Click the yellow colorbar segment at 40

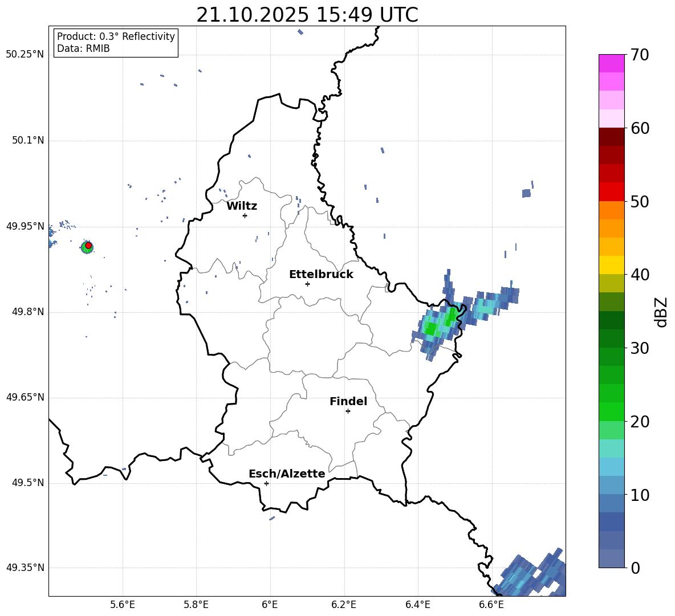(611, 265)
